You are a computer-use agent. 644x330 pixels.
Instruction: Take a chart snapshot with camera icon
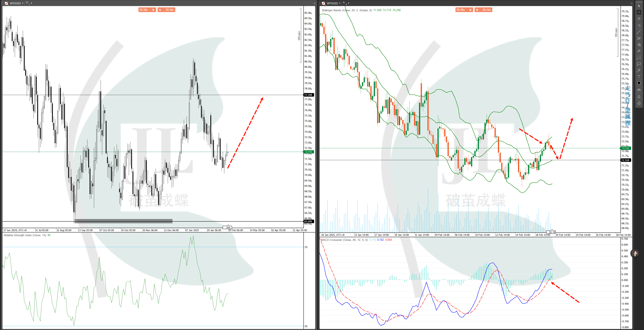tap(639, 90)
